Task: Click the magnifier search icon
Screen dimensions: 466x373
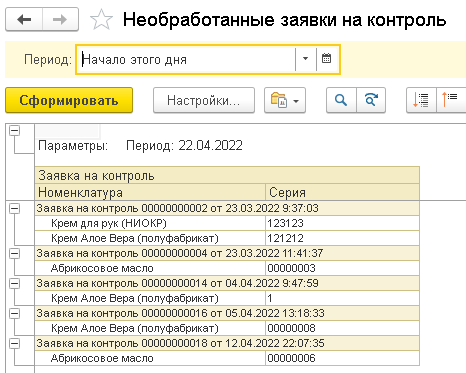Action: click(x=341, y=100)
